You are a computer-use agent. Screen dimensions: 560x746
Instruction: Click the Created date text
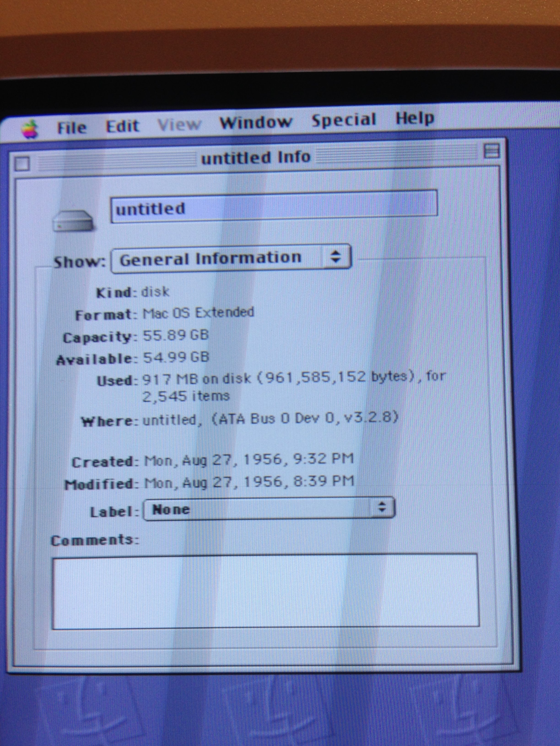point(249,460)
